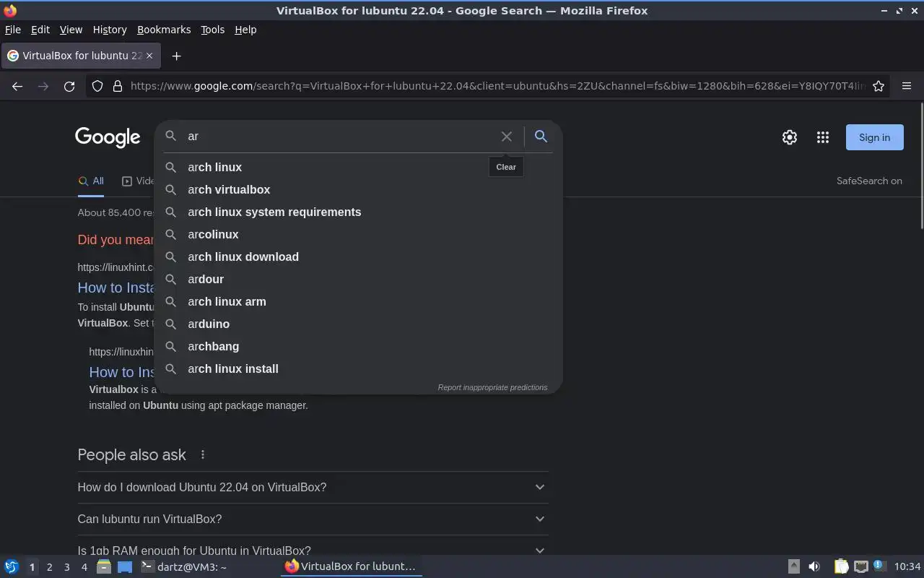The height and width of the screenshot is (578, 924).
Task: Choose 'arch linux' suggestion
Action: 359,167
